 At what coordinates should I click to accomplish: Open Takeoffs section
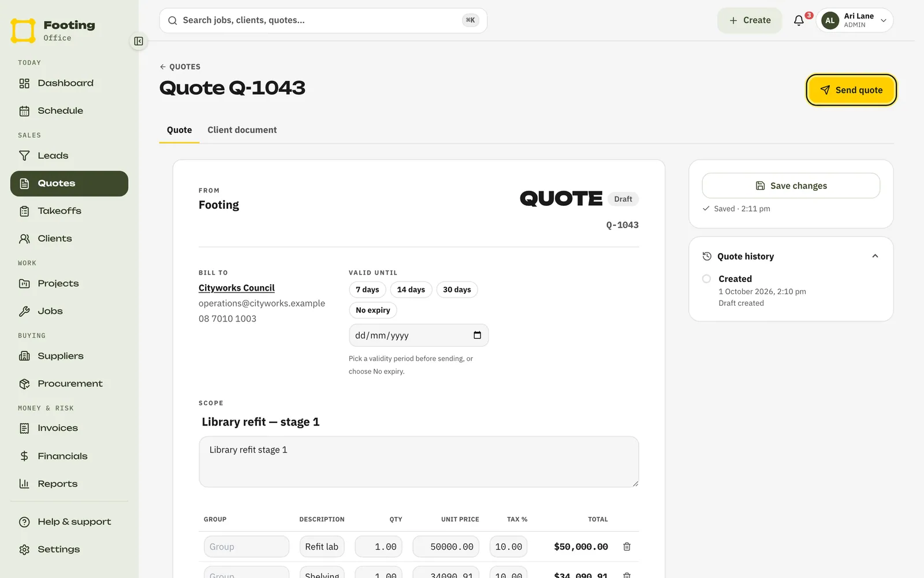pos(69,211)
